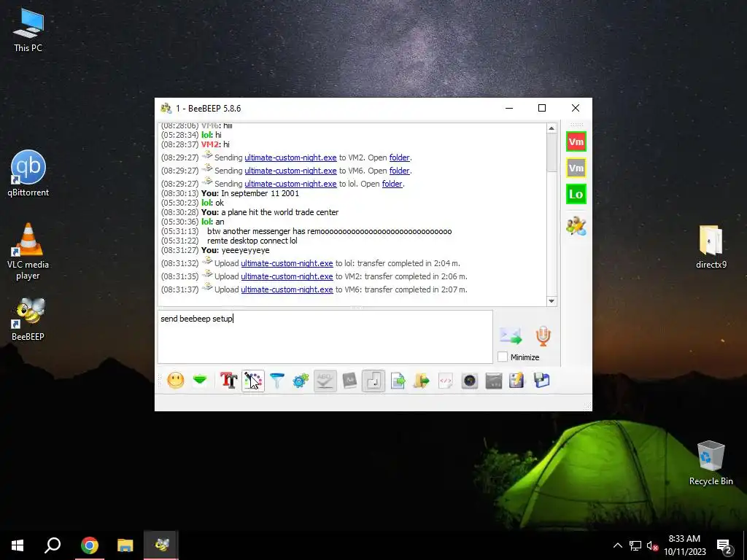
Task: Select the BeeBEEP desktop shortcut
Action: coord(28,319)
